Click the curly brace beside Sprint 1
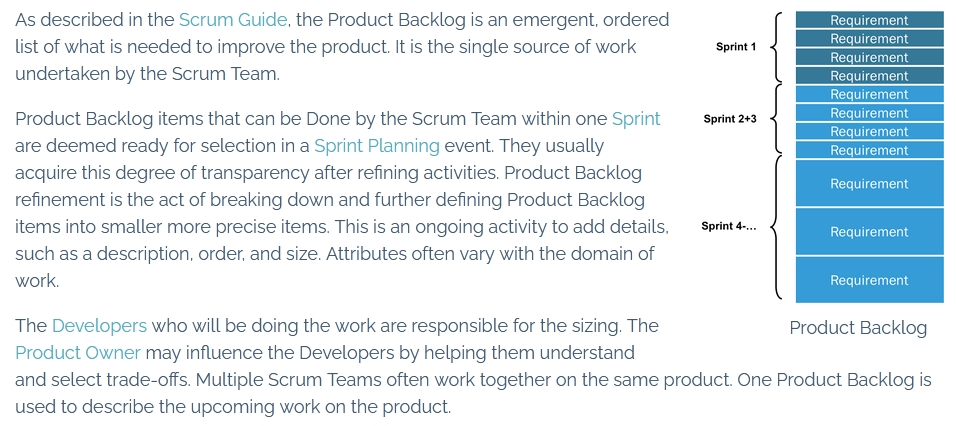The width and height of the screenshot is (956, 426). point(777,47)
